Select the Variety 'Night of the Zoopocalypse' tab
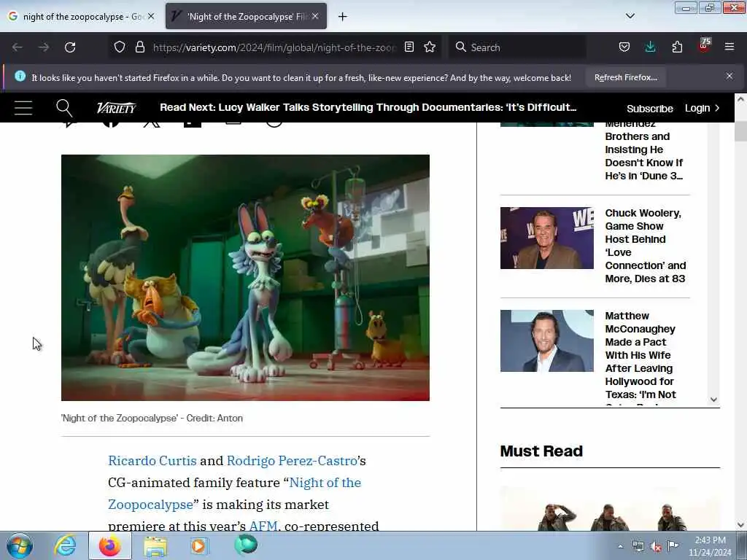The height and width of the screenshot is (560, 747). (x=247, y=17)
